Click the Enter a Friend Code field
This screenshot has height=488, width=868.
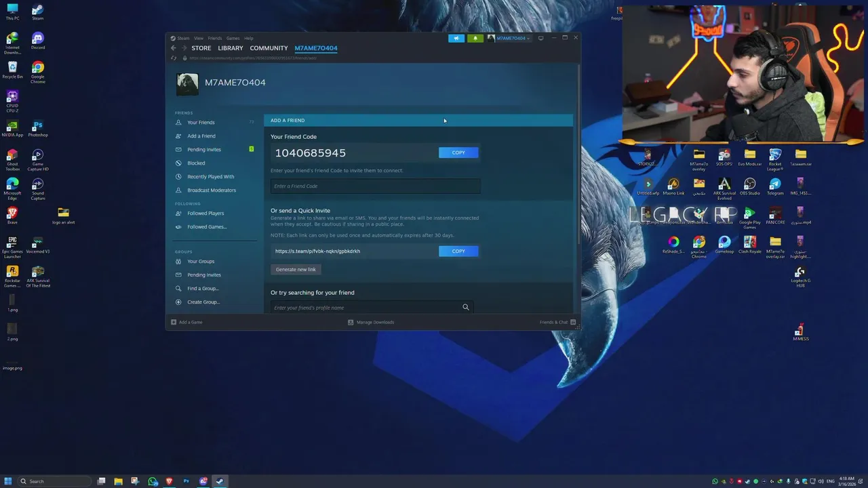[376, 186]
